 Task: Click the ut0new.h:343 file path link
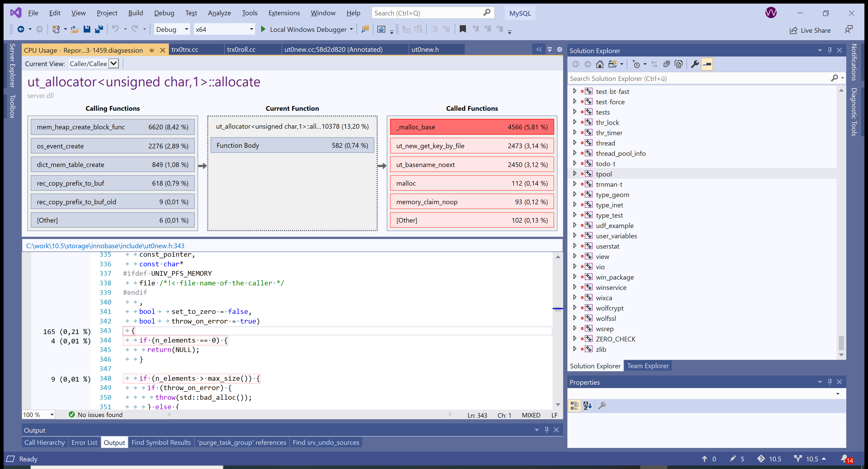pyautogui.click(x=105, y=246)
